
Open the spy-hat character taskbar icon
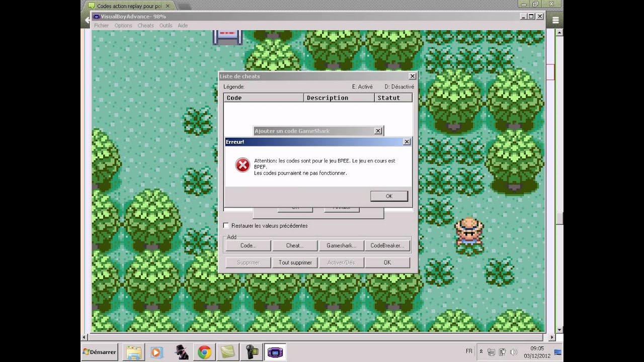(181, 352)
